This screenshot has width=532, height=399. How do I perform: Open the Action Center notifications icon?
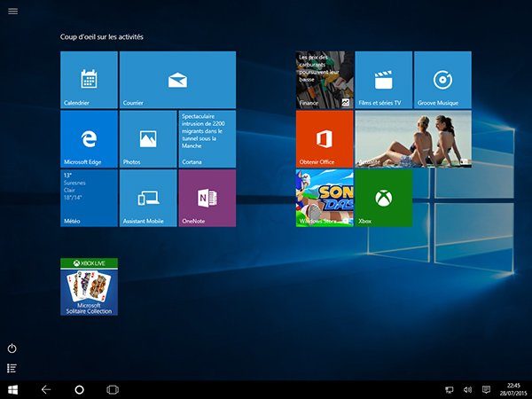[x=486, y=389]
